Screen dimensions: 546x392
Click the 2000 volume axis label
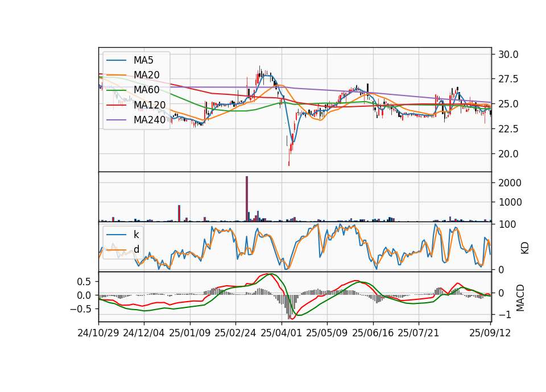coord(510,183)
